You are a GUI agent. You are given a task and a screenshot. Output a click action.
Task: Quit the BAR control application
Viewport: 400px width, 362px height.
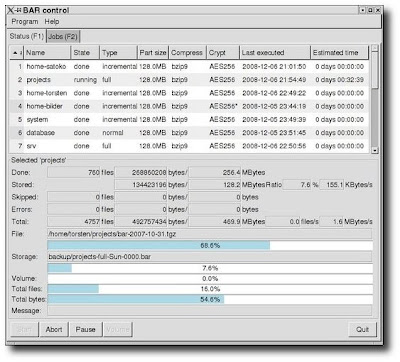362,330
